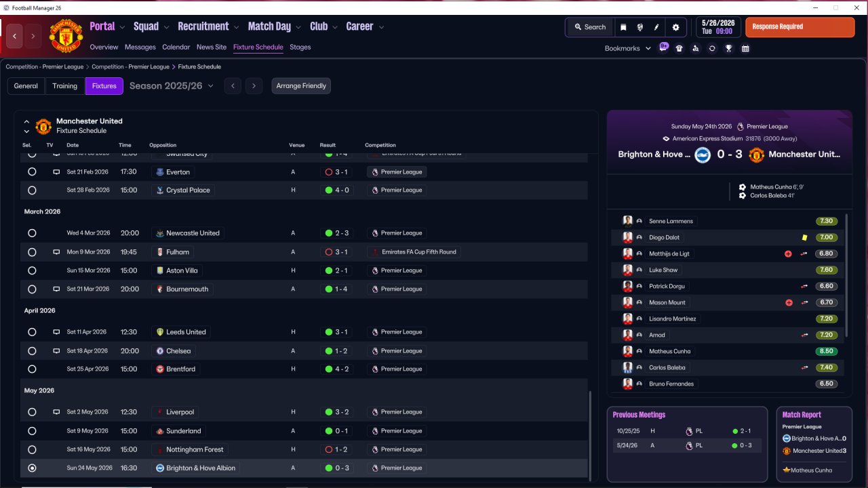Expand the Recruitment menu dropdown arrow

point(236,27)
